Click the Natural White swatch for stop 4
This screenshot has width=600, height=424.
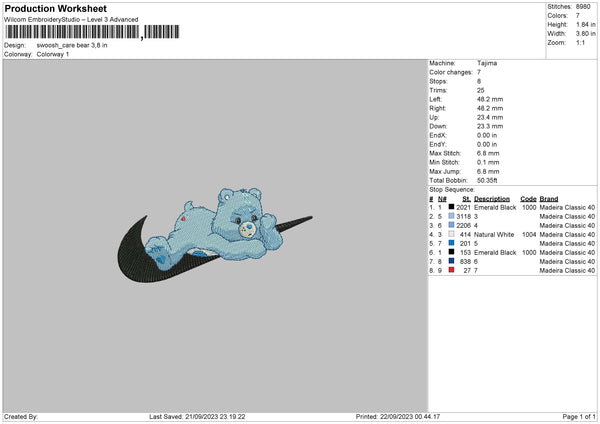[x=452, y=234]
